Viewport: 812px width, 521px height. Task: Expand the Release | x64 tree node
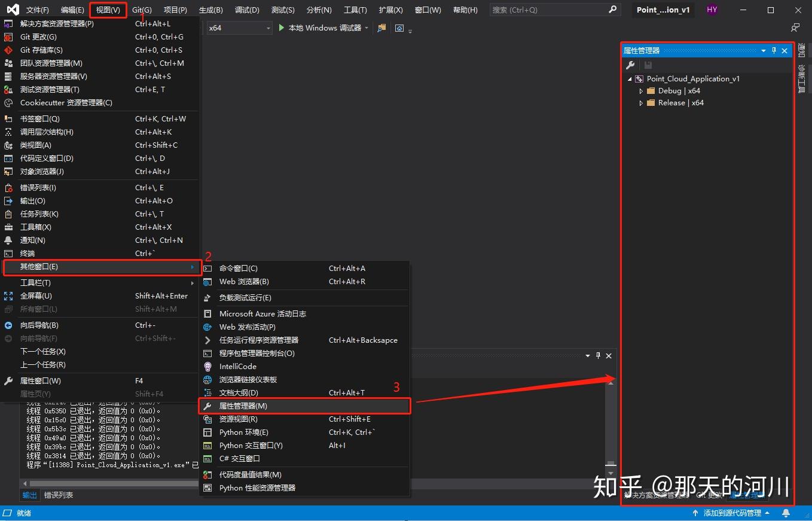(640, 103)
